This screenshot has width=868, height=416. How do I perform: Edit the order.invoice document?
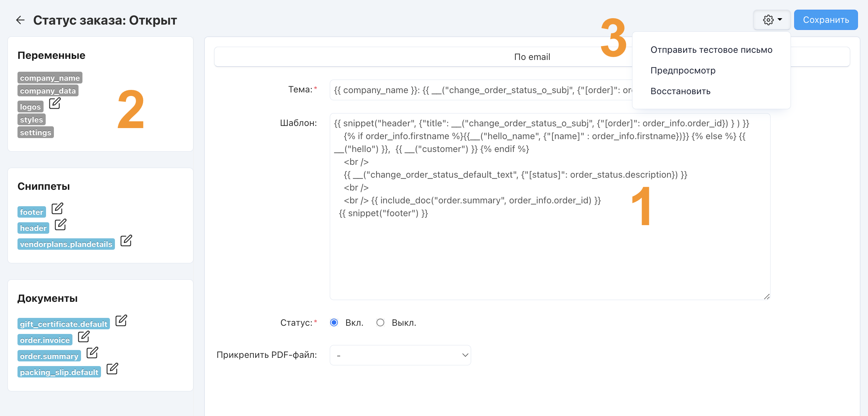click(x=84, y=337)
